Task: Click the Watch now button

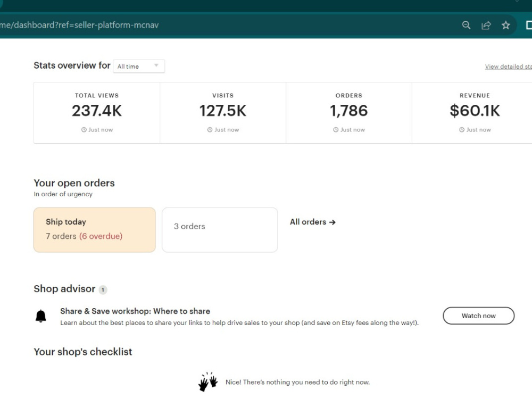Action: [478, 315]
